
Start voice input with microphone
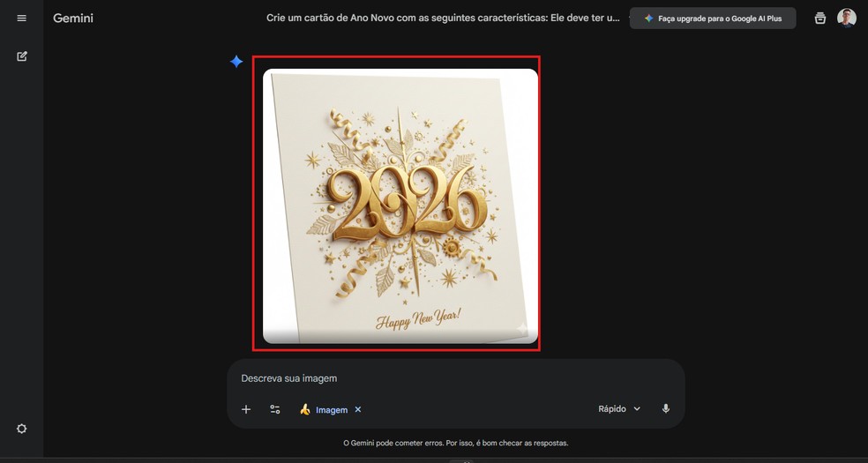pos(666,409)
